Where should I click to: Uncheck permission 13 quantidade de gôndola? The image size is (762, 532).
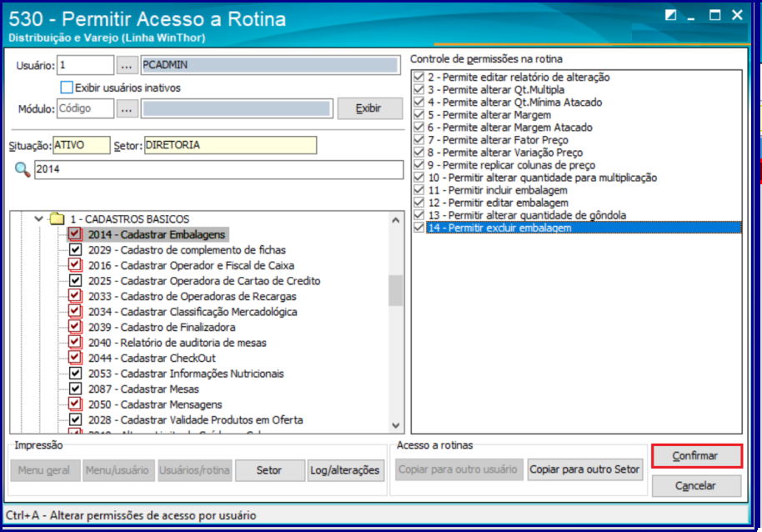click(x=419, y=215)
